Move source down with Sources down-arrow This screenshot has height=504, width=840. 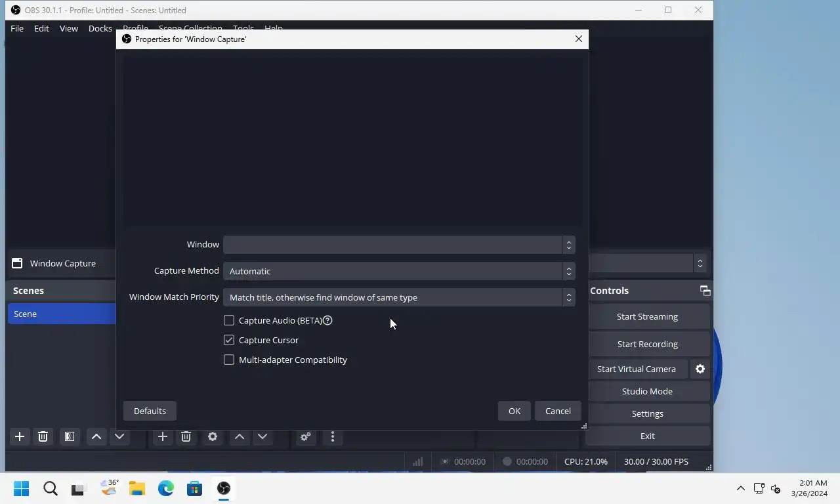click(262, 436)
